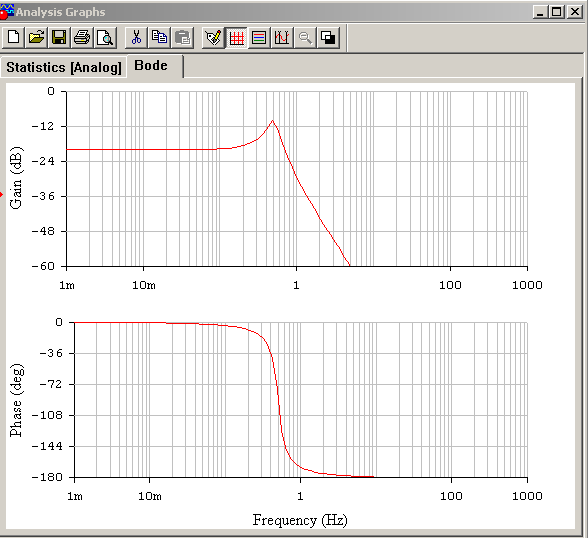Click the 10m label under the phase plot

(x=150, y=496)
